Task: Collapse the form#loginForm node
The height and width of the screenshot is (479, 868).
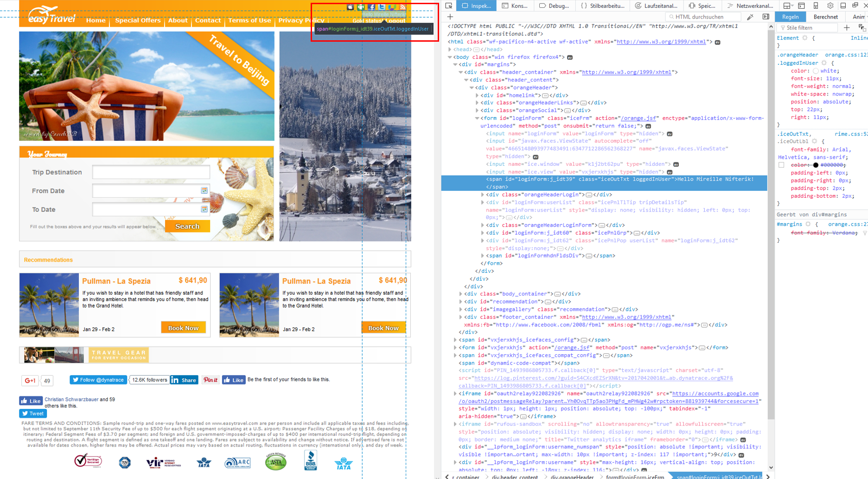Action: tap(477, 118)
